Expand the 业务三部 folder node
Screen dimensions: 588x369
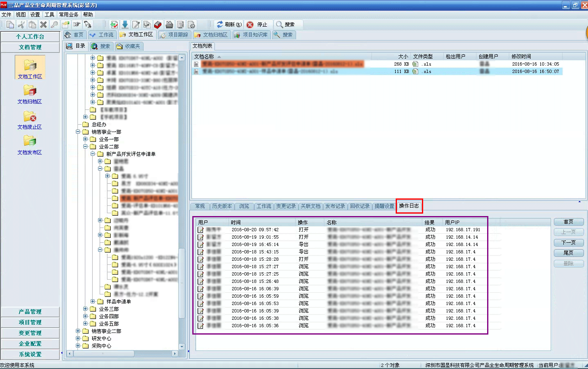coord(85,309)
